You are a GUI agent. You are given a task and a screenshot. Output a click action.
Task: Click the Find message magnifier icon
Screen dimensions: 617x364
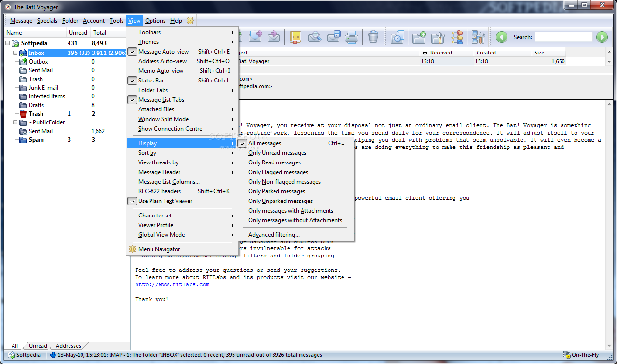point(315,37)
